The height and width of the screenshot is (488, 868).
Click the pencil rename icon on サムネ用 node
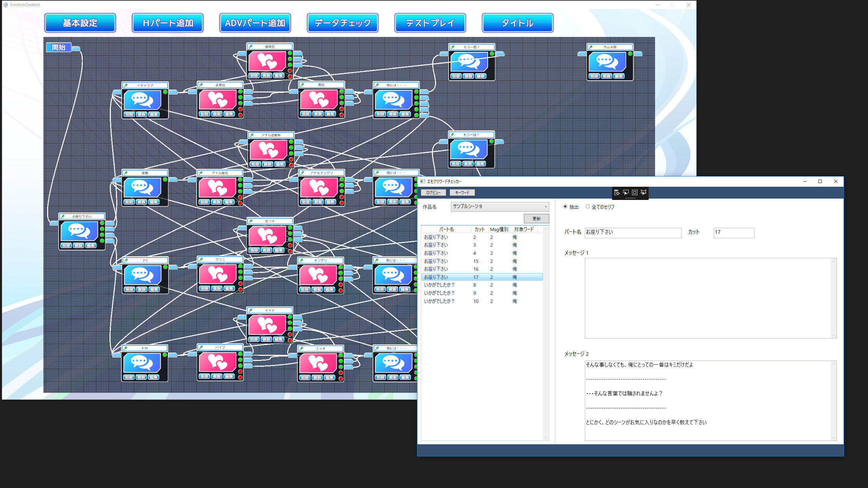pyautogui.click(x=591, y=47)
